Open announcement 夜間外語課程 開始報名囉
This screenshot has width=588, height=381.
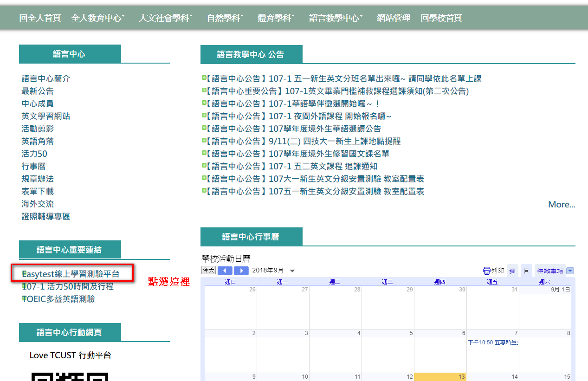click(299, 116)
